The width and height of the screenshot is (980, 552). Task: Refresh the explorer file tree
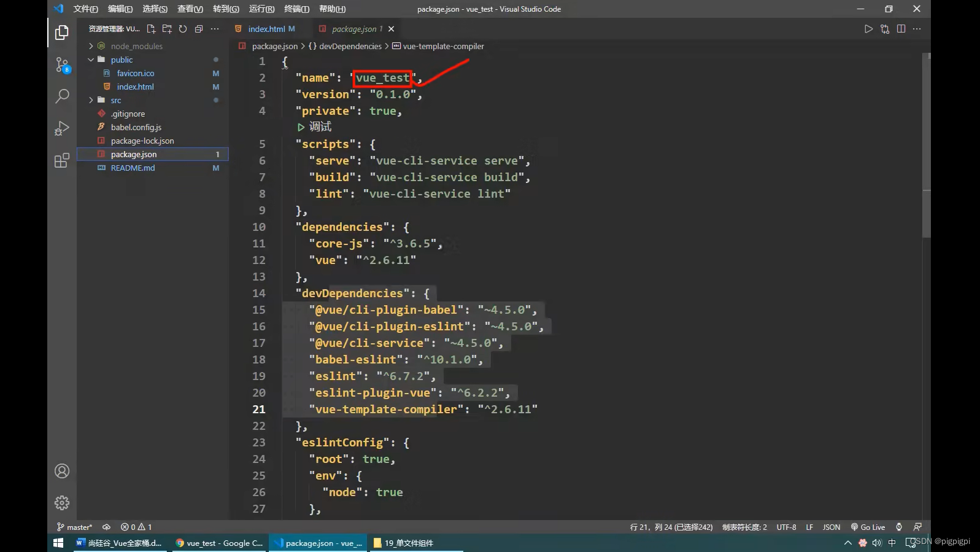point(183,29)
